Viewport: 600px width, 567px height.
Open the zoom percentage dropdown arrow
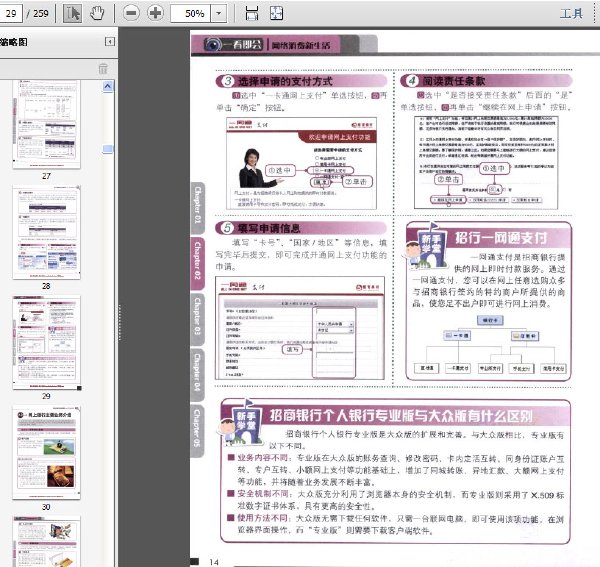click(x=218, y=13)
